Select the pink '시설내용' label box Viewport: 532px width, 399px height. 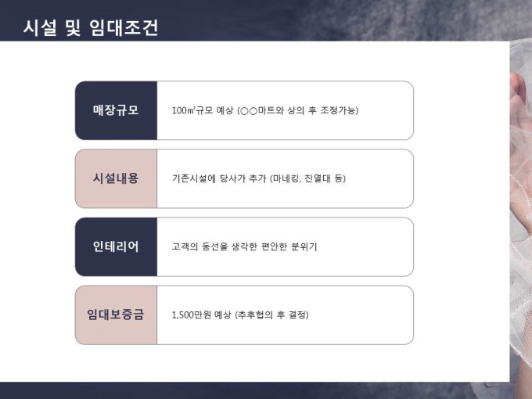[116, 178]
